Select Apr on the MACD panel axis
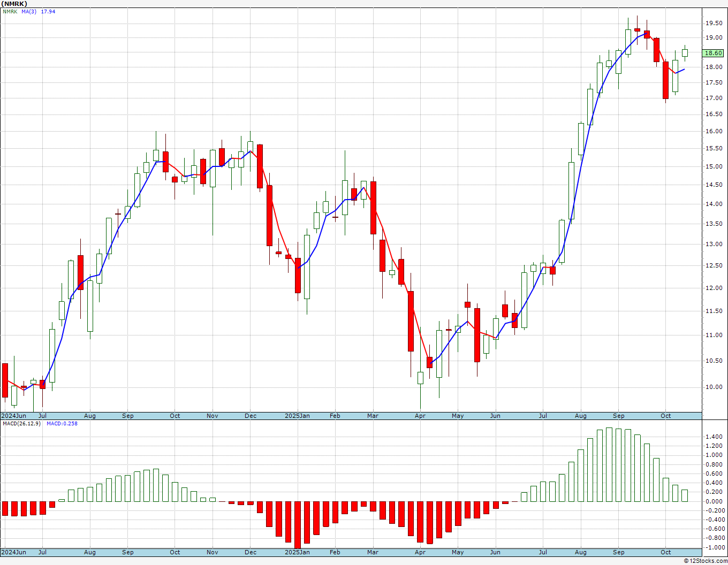 [420, 552]
